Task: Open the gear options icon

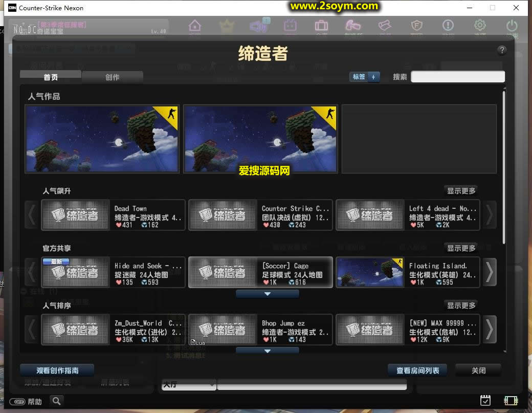Action: [480, 26]
